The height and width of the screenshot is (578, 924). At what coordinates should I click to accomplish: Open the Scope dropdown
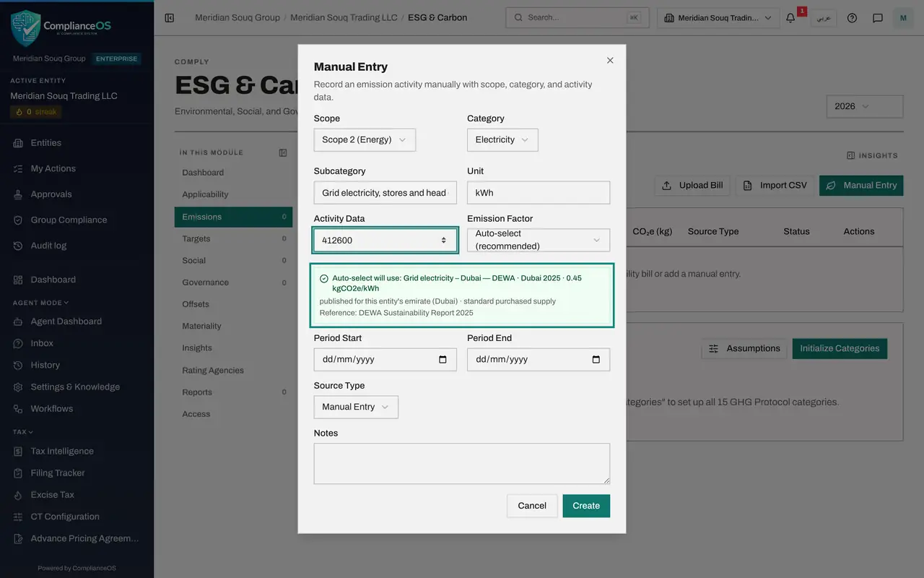tap(365, 139)
